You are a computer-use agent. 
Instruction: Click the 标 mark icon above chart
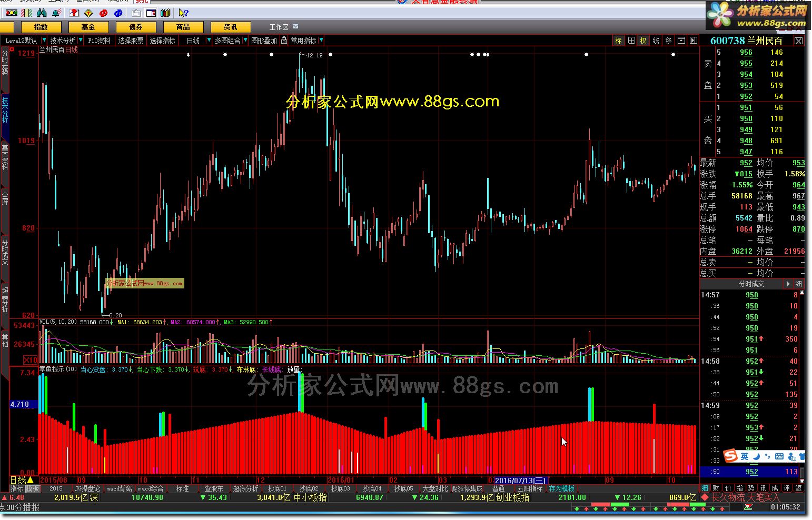pos(618,41)
